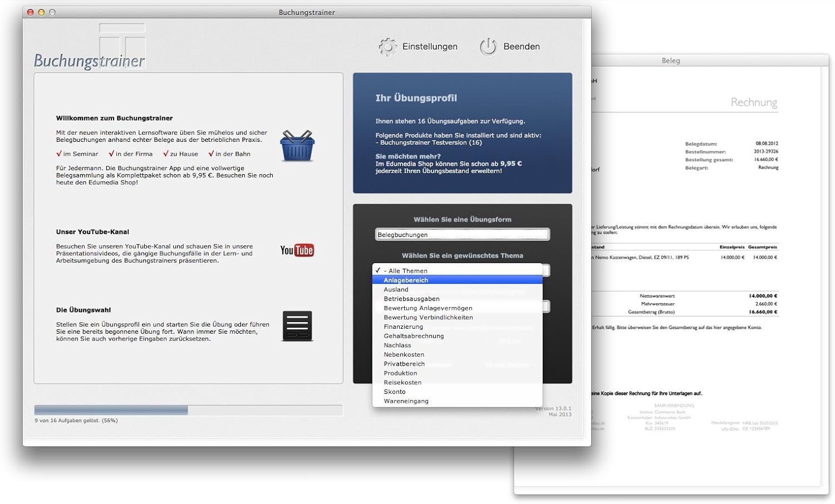Open the Belegbuchungen exercise form dropdown
Image resolution: width=835 pixels, height=504 pixels.
462,235
